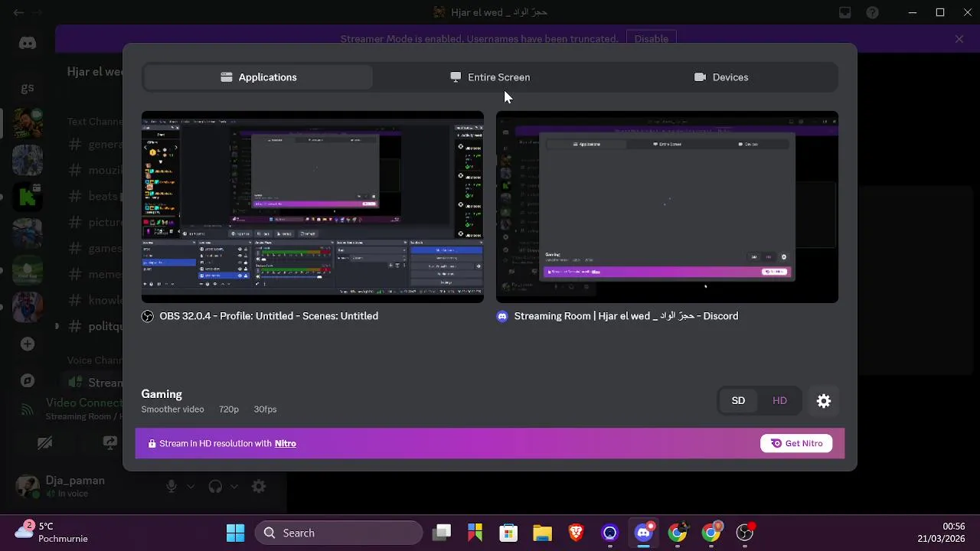The image size is (980, 551).
Task: Open Task View on the taskbar
Action: 441,533
